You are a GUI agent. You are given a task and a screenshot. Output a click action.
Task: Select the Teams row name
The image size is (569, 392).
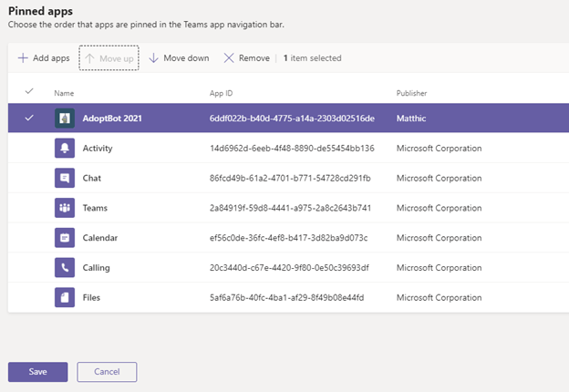(x=95, y=208)
